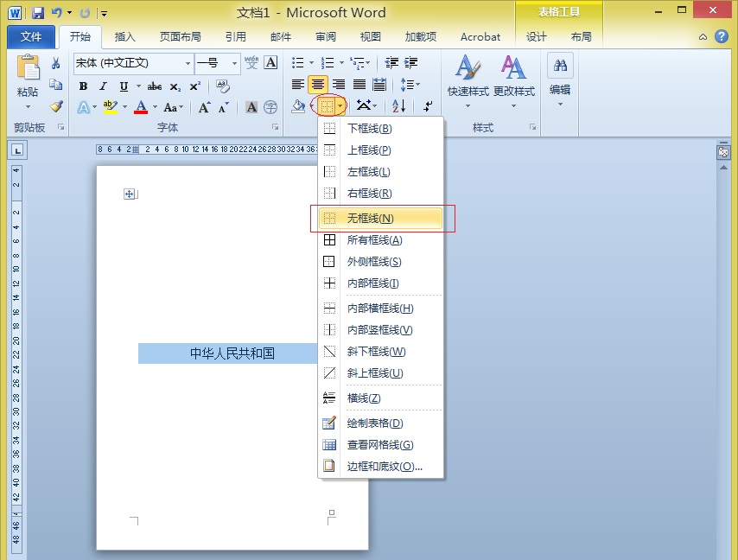Image resolution: width=738 pixels, height=560 pixels.
Task: Switch to the 引用 References tab
Action: click(235, 36)
